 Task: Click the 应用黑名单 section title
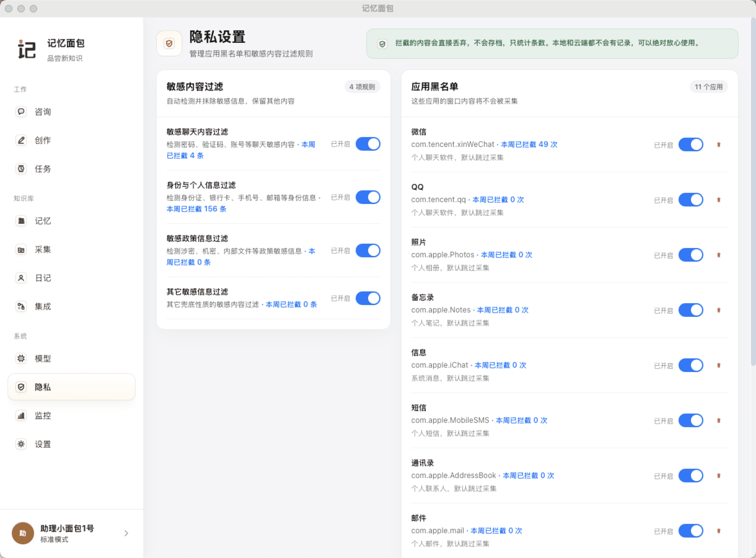tap(434, 87)
